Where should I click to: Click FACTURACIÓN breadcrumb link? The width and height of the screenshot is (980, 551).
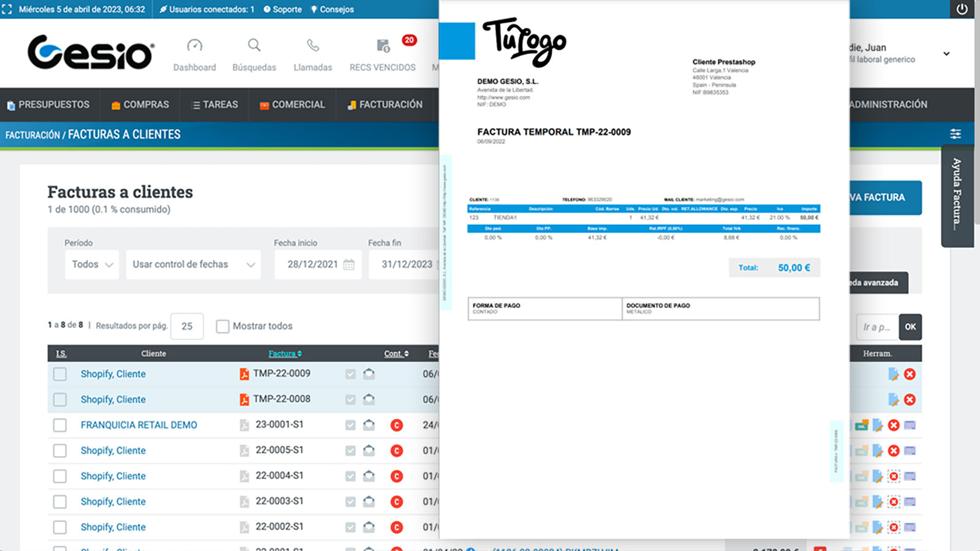pos(32,135)
